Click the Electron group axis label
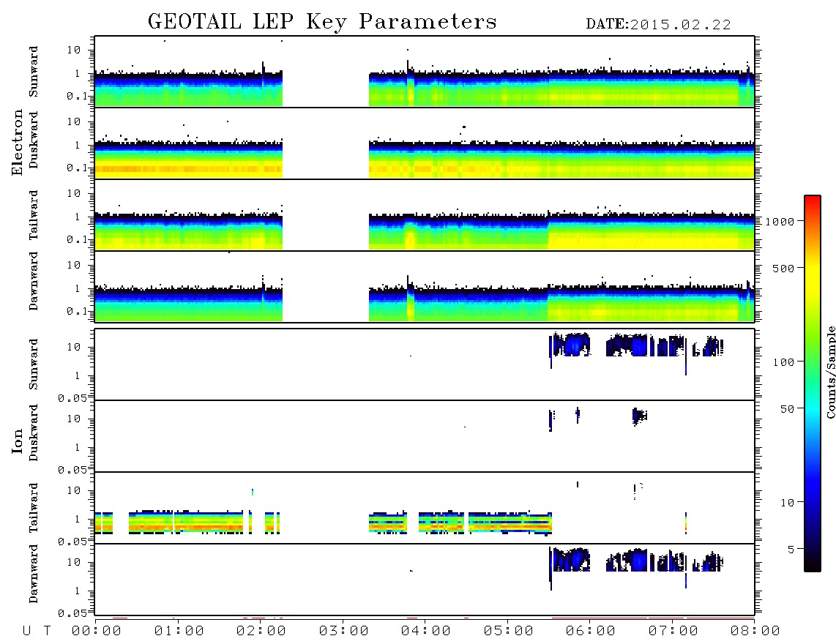 [x=17, y=143]
